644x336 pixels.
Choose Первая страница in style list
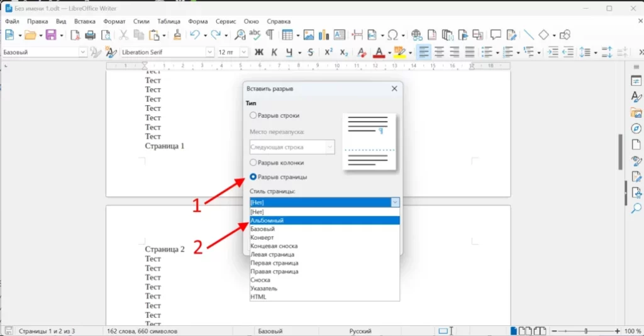click(325, 263)
